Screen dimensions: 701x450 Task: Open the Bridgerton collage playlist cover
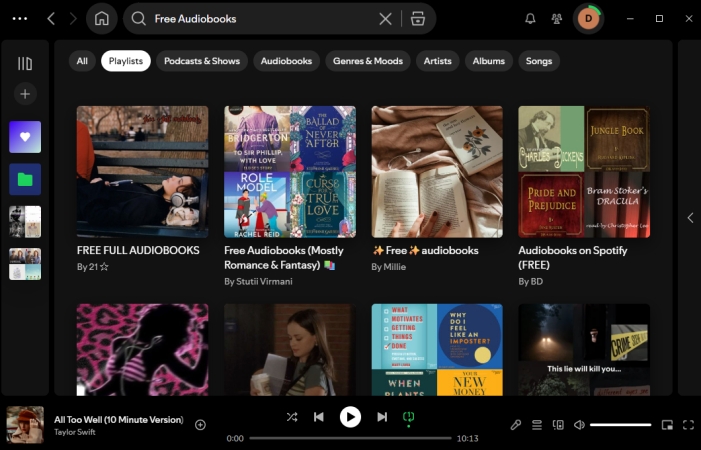pos(290,172)
